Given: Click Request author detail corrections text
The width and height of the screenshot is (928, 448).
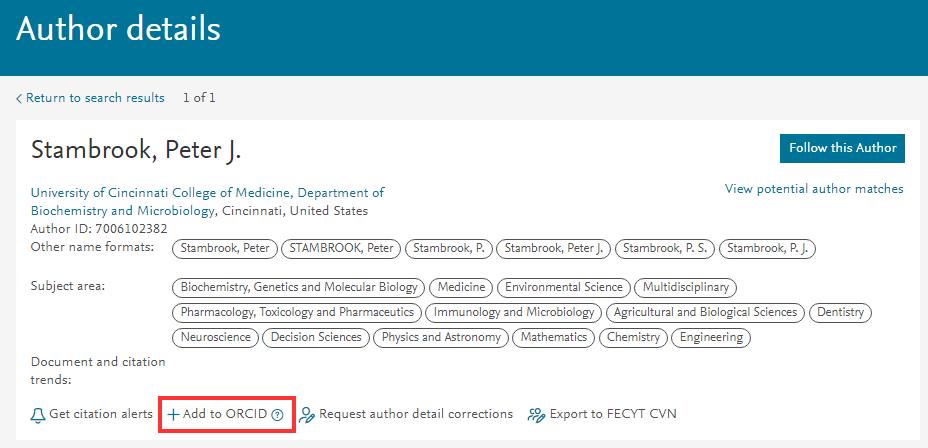Looking at the screenshot, I should 416,414.
